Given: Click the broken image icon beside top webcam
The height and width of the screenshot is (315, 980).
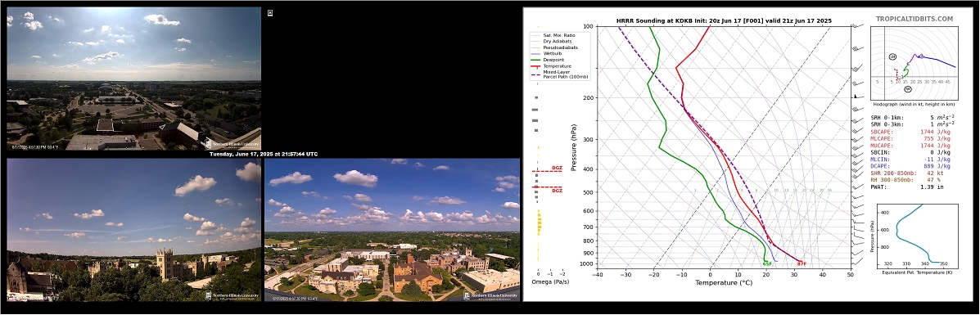Looking at the screenshot, I should [270, 12].
